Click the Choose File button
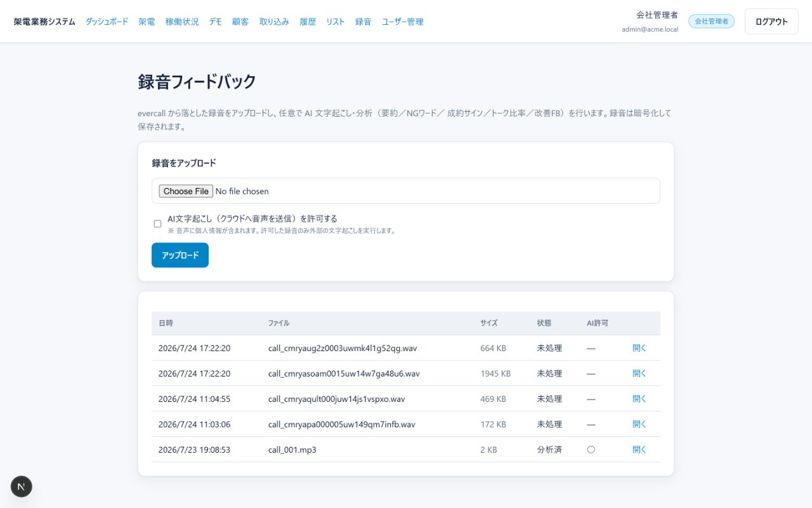Screen dimensions: 812x508 point(186,191)
